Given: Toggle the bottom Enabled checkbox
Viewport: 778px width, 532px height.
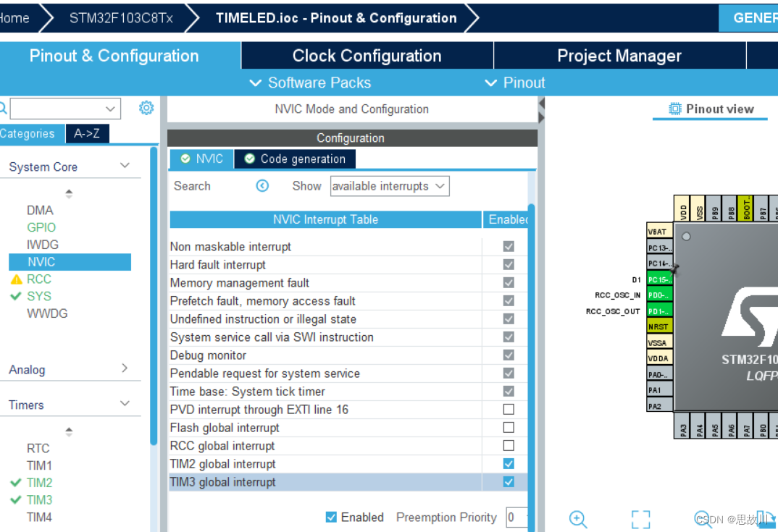Looking at the screenshot, I should tap(331, 517).
